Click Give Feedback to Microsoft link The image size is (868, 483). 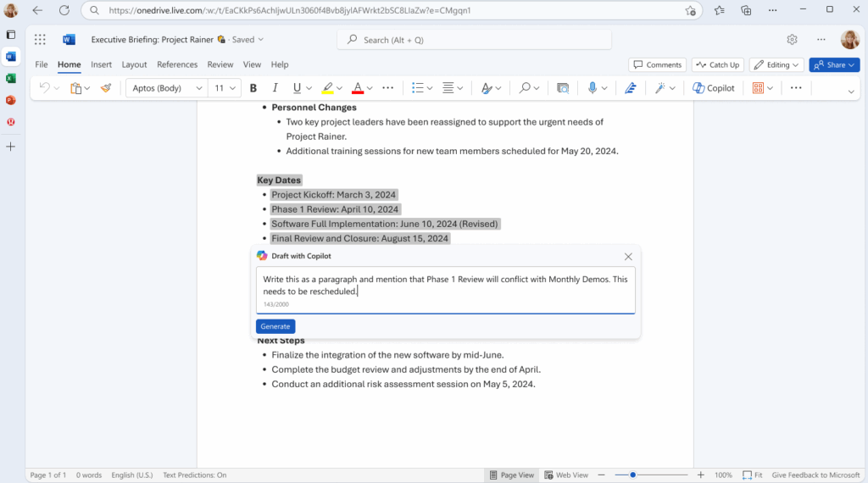click(x=816, y=475)
